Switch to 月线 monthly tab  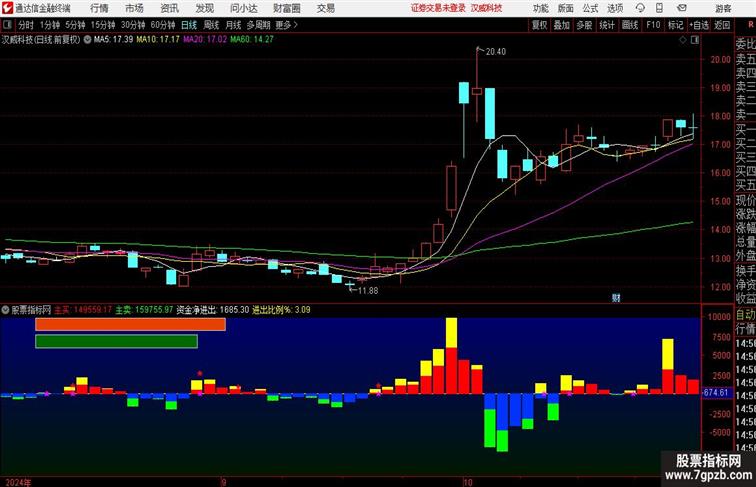[233, 25]
